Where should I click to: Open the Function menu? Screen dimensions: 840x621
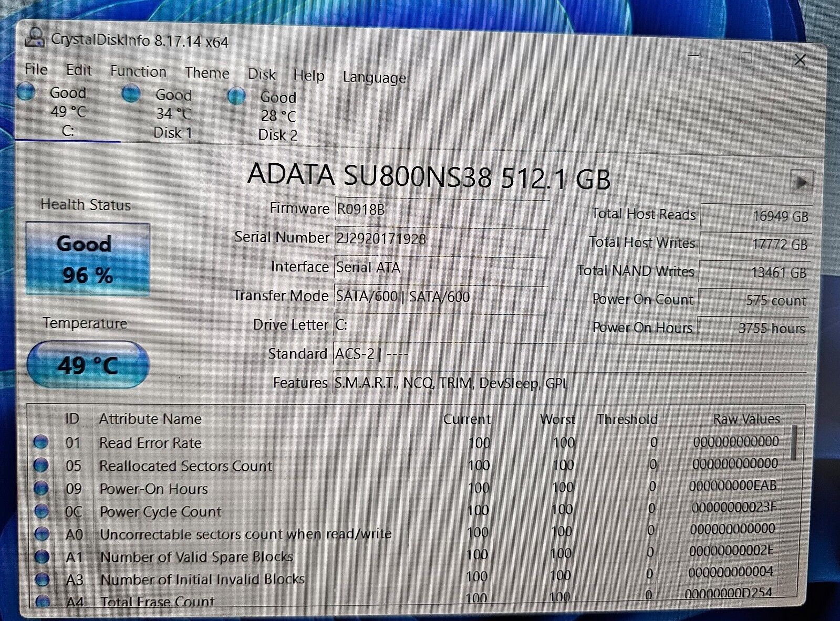tap(138, 71)
